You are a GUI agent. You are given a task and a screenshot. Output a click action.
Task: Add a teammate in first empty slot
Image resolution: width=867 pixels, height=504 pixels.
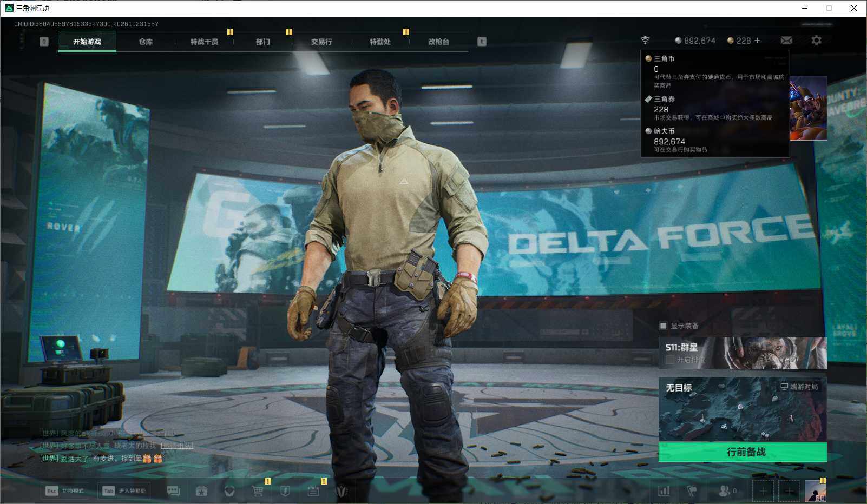(763, 490)
